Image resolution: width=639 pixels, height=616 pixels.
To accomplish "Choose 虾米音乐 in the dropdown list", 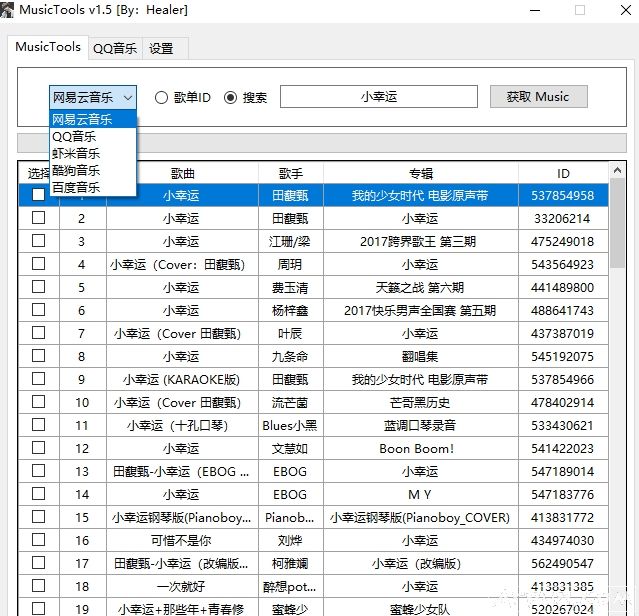I will coord(93,154).
